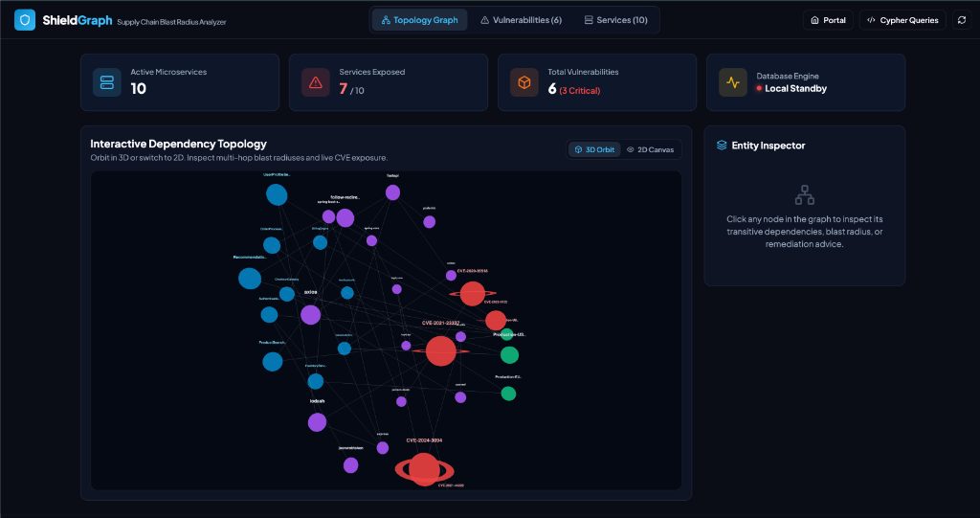The width and height of the screenshot is (980, 518).
Task: Click the Database Engine pulse icon
Action: 733,82
